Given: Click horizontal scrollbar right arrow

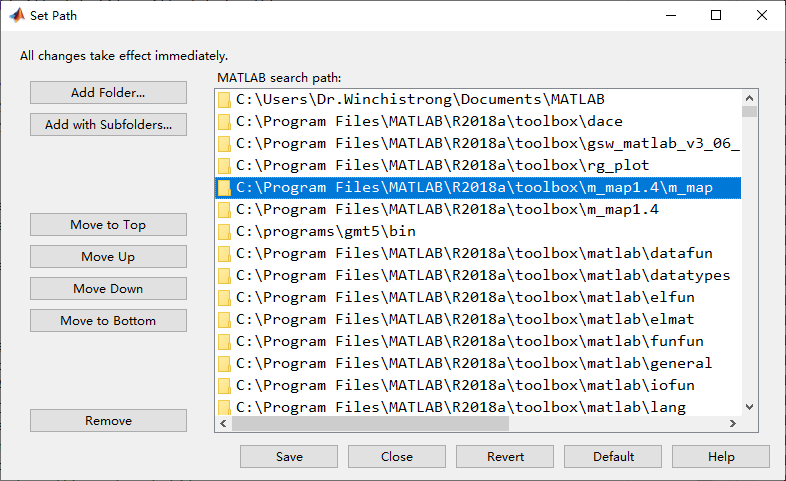Looking at the screenshot, I should coord(733,424).
